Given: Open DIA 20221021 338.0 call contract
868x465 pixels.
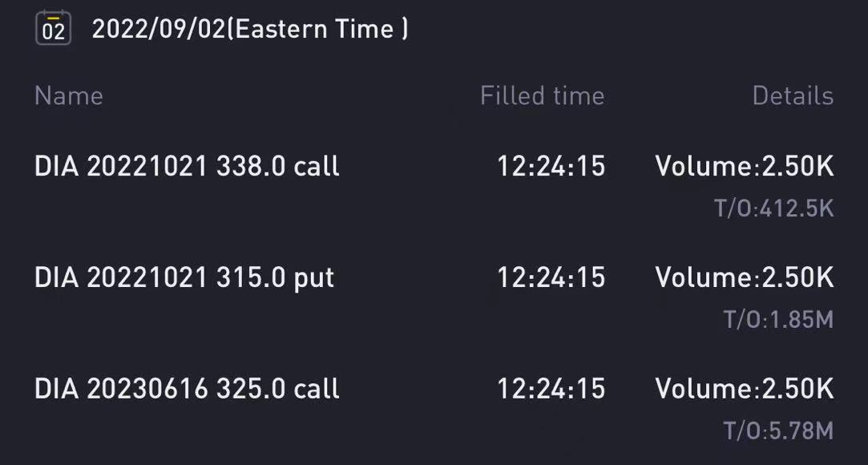Looking at the screenshot, I should tap(187, 167).
